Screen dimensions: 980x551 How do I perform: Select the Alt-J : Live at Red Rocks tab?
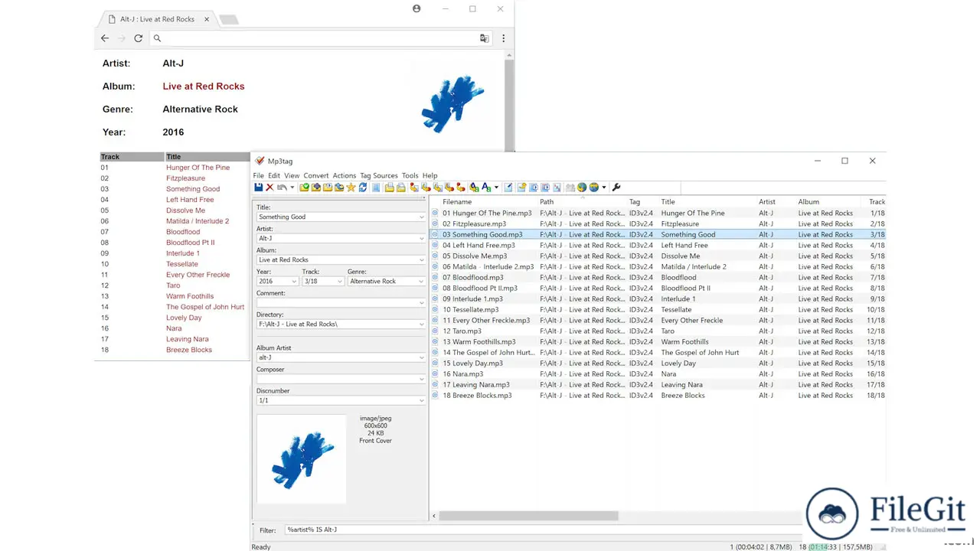157,18
